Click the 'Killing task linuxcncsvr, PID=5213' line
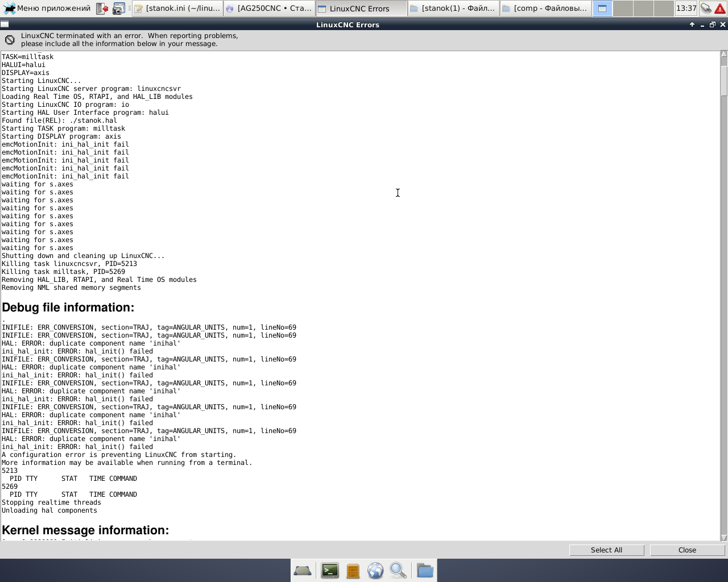This screenshot has height=582, width=728. tap(69, 264)
